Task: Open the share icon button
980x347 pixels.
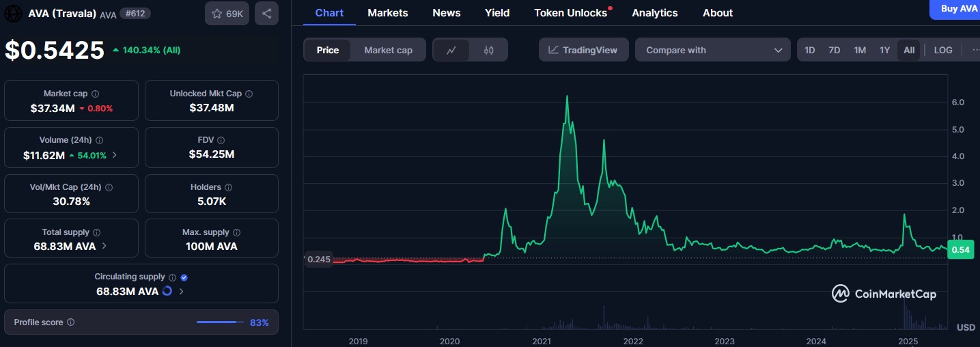Action: click(x=266, y=13)
